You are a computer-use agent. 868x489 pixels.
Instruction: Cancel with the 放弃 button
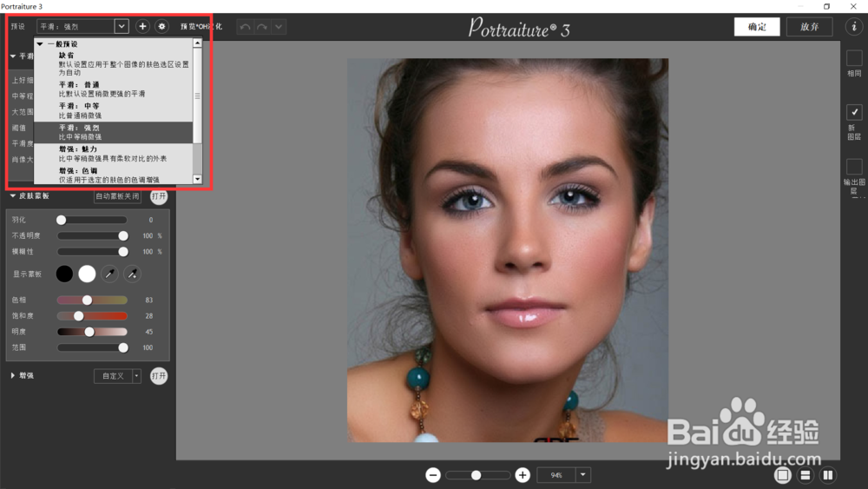[x=809, y=27]
